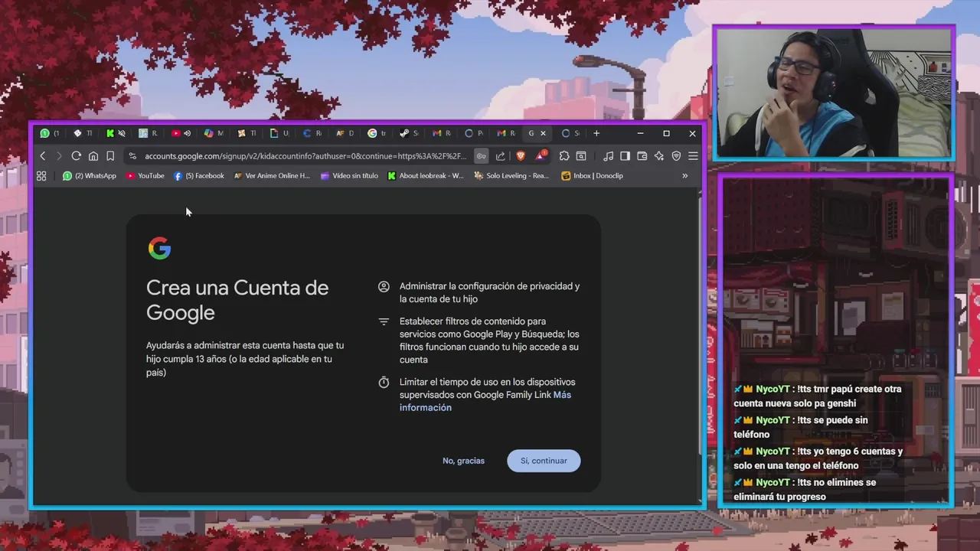The height and width of the screenshot is (551, 980).
Task: Click the forward navigation arrow
Action: [59, 156]
